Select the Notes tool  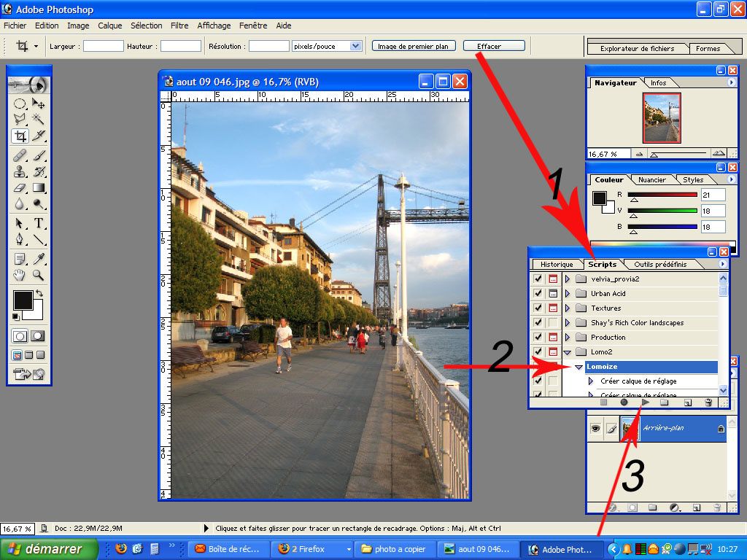20,259
